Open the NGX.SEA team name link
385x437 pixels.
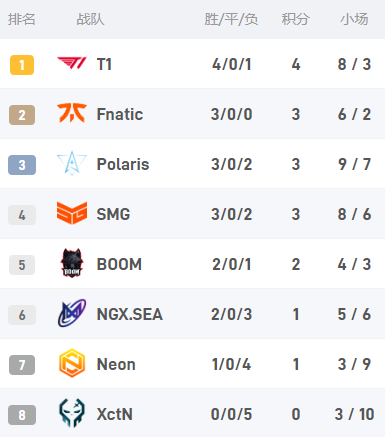[x=129, y=314]
